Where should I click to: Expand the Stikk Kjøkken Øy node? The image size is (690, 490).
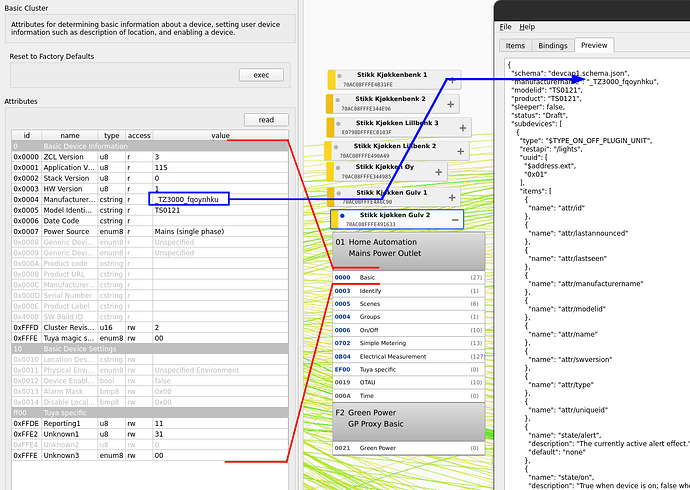438,172
